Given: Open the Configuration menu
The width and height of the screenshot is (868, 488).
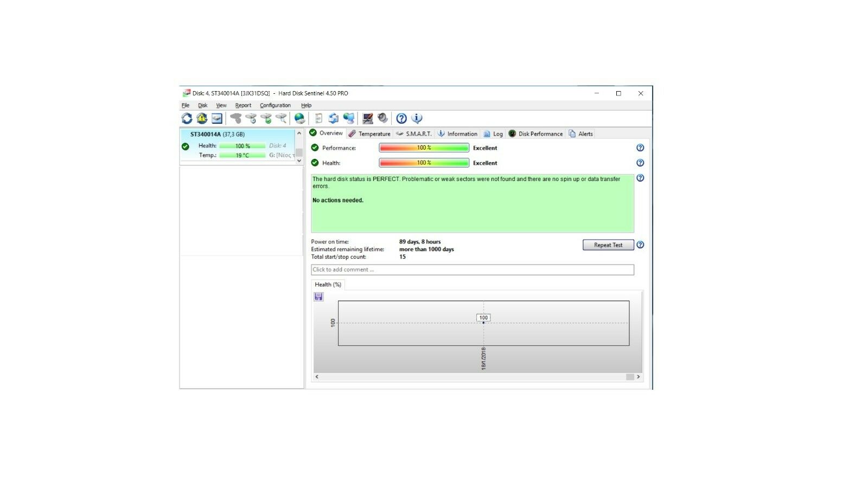Looking at the screenshot, I should point(275,105).
